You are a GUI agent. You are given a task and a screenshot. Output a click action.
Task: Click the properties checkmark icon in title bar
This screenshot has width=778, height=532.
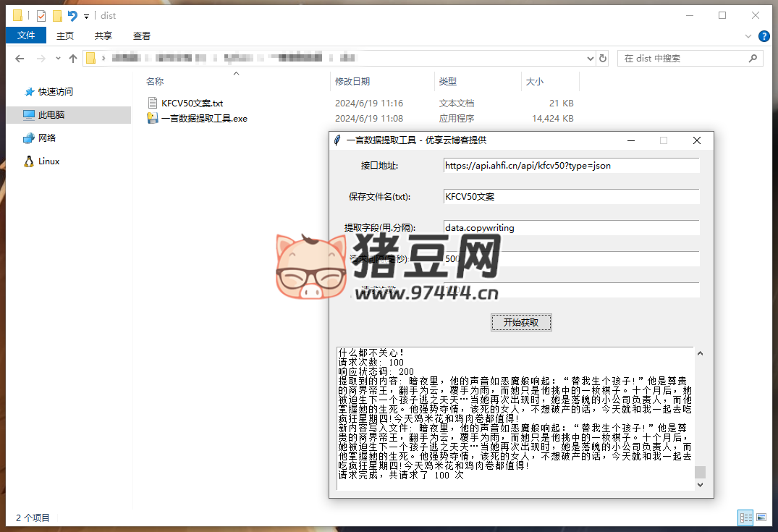(41, 15)
